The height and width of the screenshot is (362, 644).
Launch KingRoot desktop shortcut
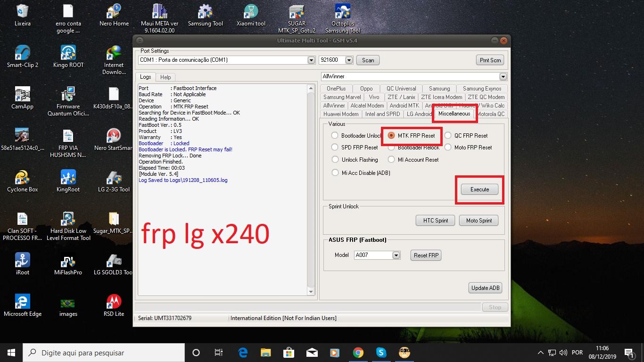point(68,181)
